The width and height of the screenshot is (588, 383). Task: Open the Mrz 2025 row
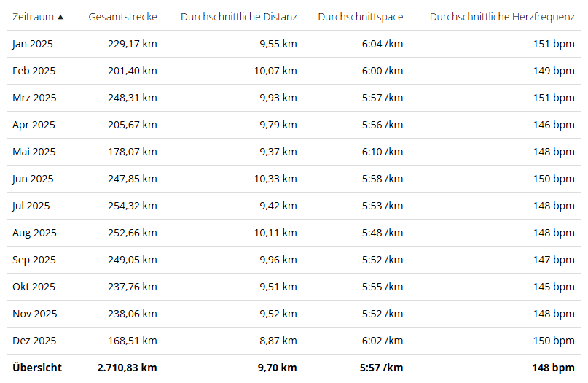pos(34,98)
